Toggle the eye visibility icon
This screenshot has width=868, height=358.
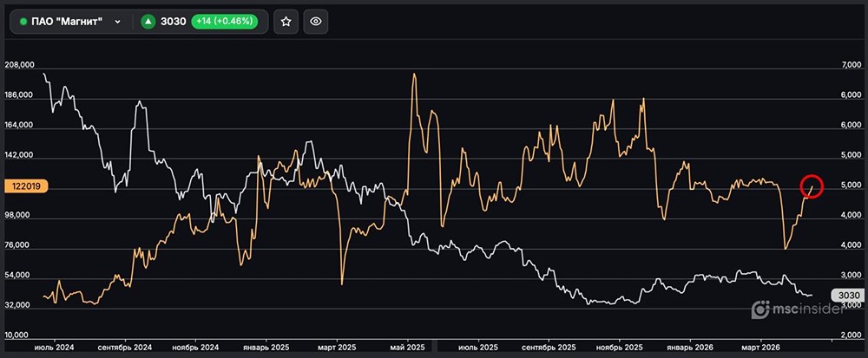(x=316, y=22)
